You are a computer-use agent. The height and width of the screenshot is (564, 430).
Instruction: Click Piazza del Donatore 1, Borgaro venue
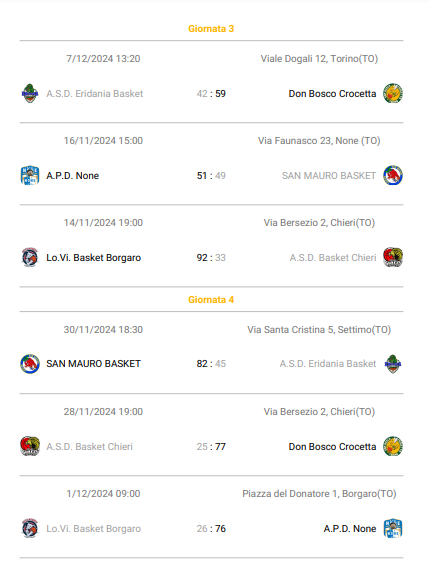319,494
